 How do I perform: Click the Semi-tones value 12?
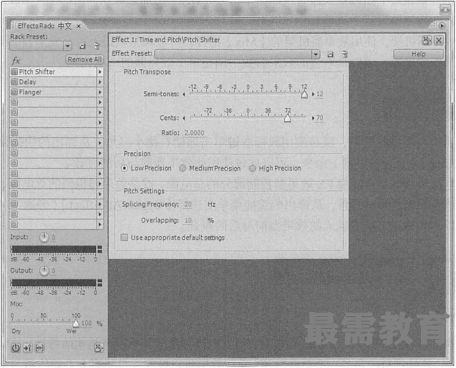click(x=320, y=94)
